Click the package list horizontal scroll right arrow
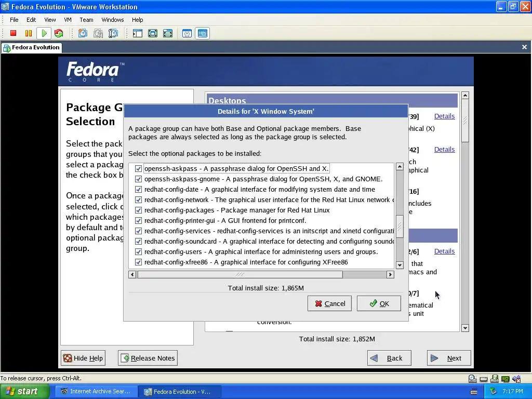Viewport: 532px width, 399px height. pyautogui.click(x=390, y=274)
